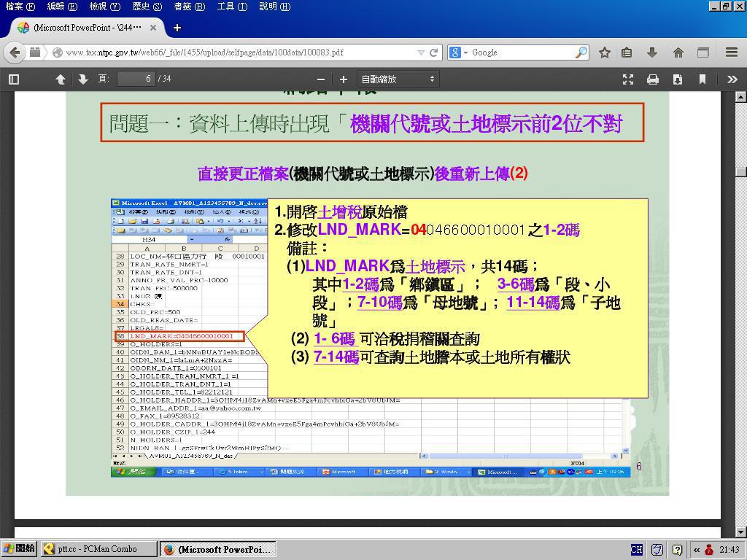The height and width of the screenshot is (560, 747).
Task: Open the 檔案 menu
Action: point(20,7)
